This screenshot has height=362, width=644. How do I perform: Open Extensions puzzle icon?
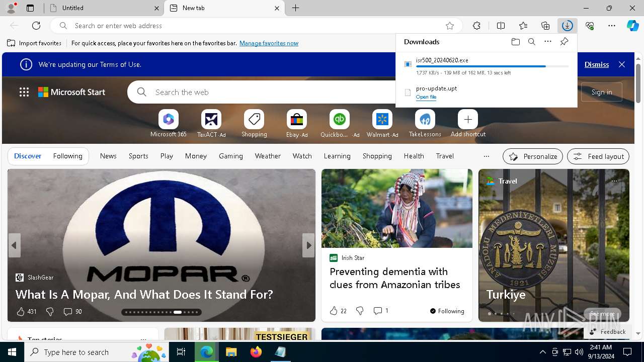point(476,26)
